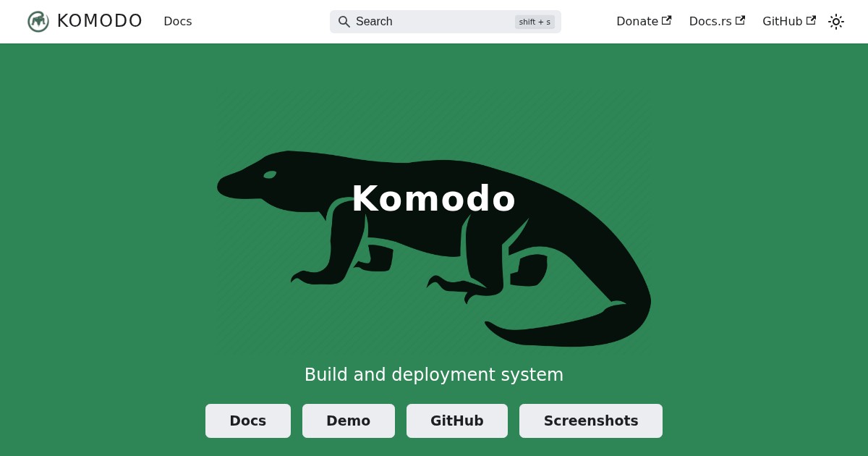Click the Screenshots hero button

pos(591,421)
